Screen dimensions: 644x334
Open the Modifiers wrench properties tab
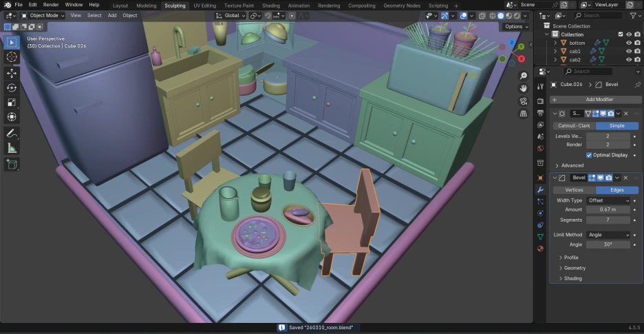[x=541, y=189]
